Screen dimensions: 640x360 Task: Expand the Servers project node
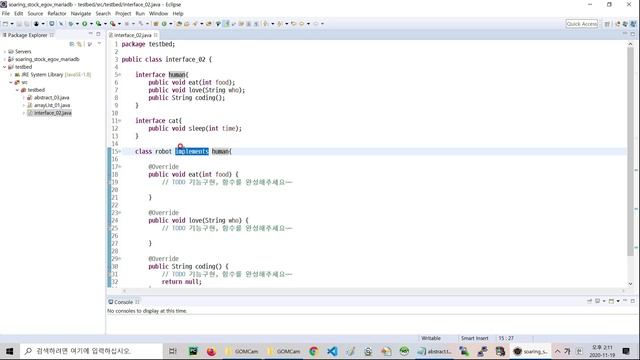4,52
